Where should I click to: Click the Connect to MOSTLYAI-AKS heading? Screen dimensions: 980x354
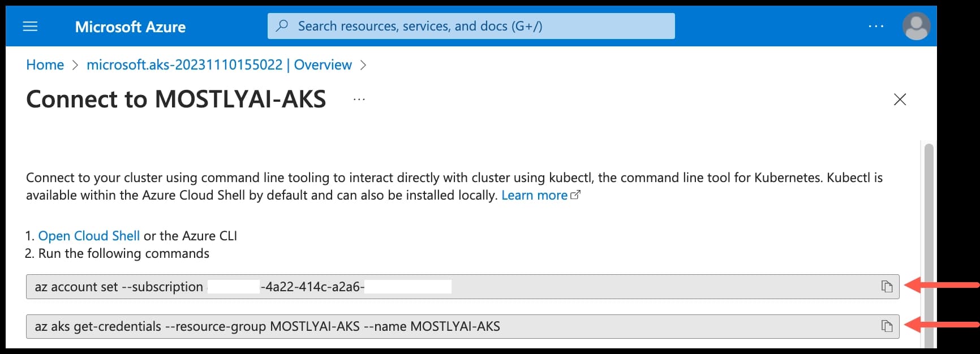point(176,100)
